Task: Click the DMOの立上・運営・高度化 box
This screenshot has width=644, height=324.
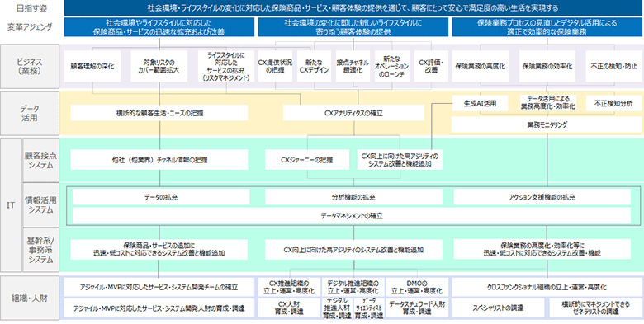Action: click(x=417, y=288)
